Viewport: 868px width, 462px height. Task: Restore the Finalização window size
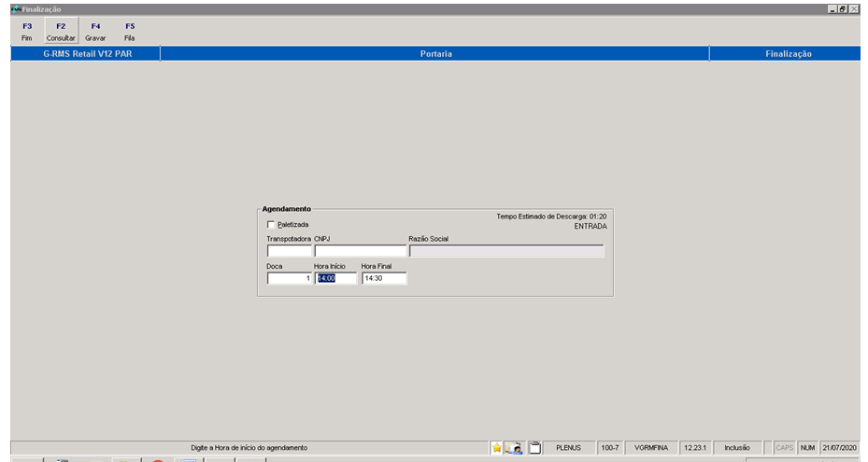tap(843, 9)
